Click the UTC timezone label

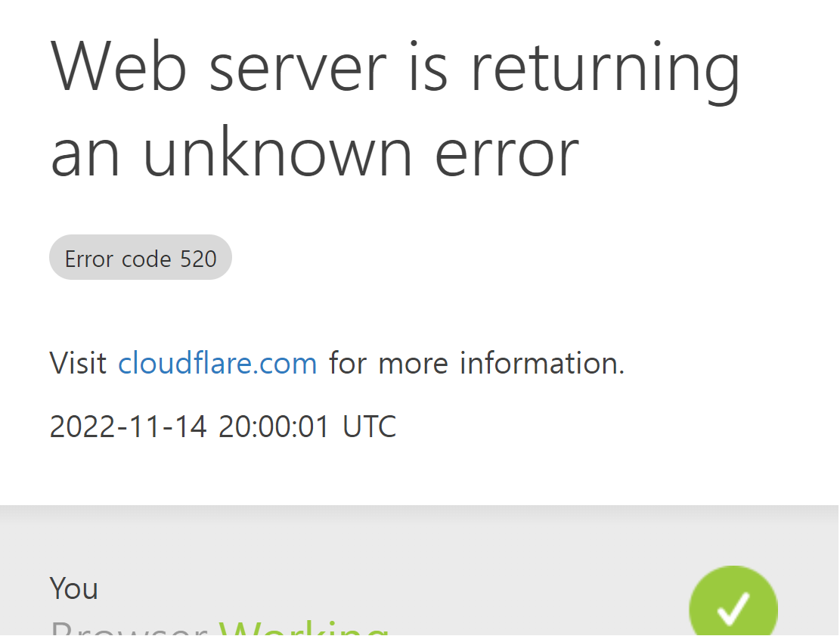(x=369, y=427)
